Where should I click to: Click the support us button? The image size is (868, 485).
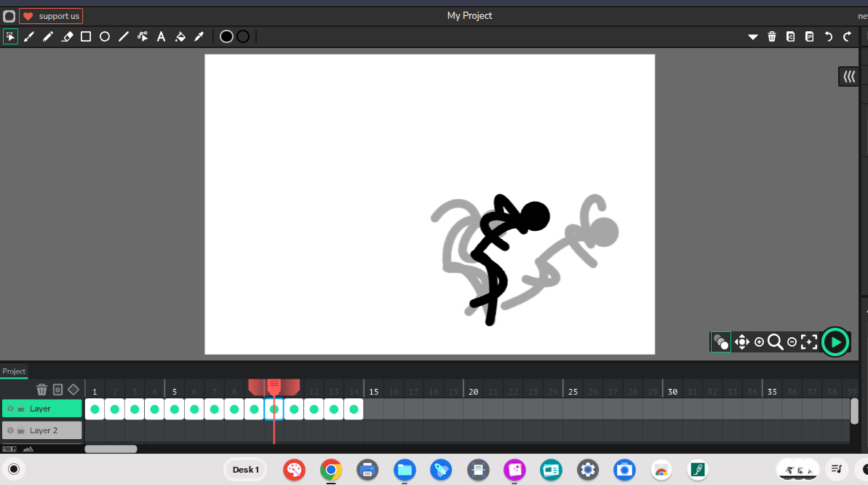(51, 16)
